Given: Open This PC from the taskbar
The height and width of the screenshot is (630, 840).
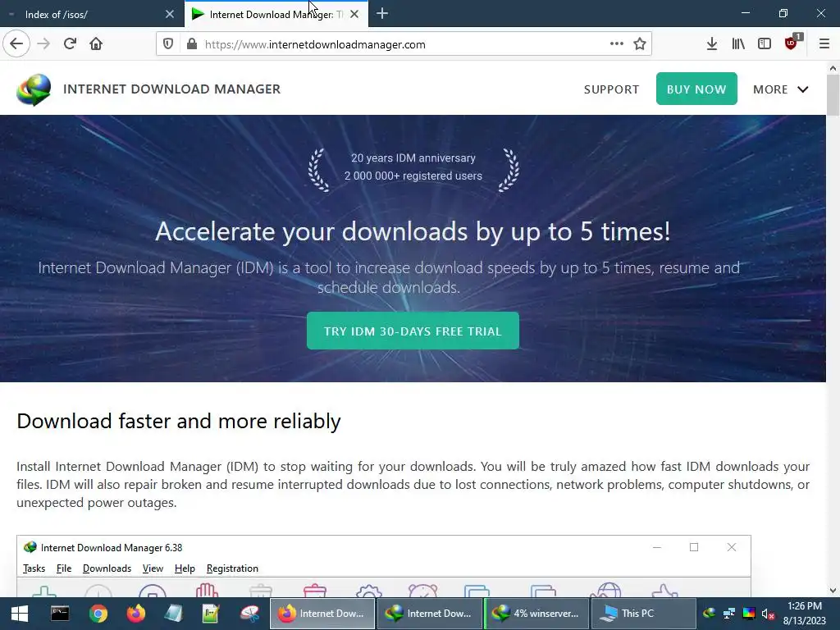Looking at the screenshot, I should pyautogui.click(x=643, y=614).
